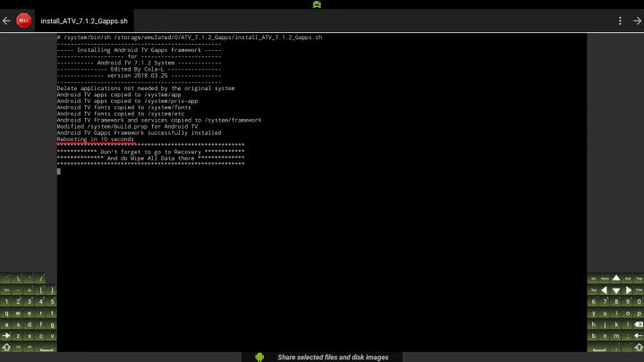Tap the '8' key
The height and width of the screenshot is (362, 644).
point(616,301)
